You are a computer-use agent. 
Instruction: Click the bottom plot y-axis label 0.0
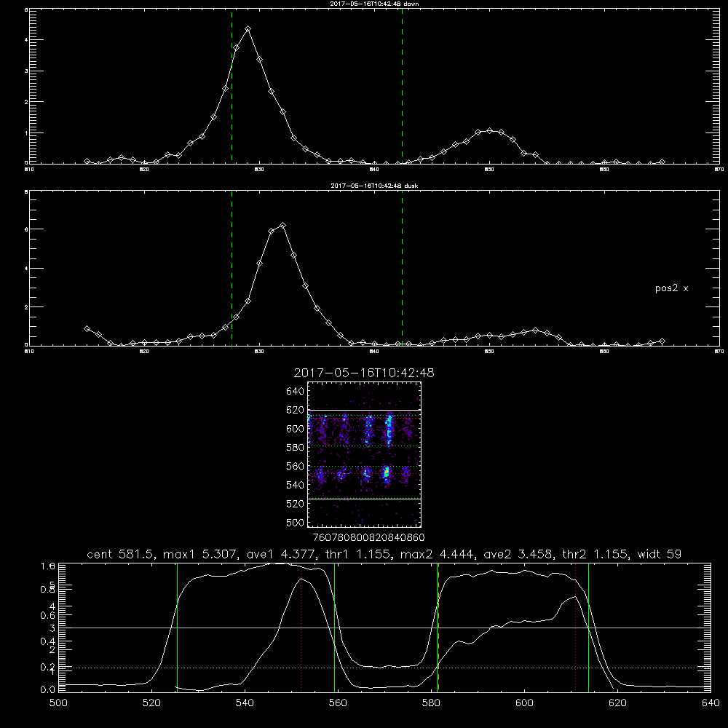pos(48,690)
